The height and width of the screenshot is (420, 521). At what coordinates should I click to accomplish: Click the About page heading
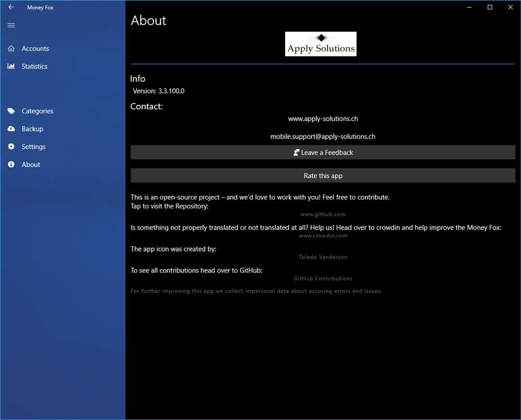(149, 21)
